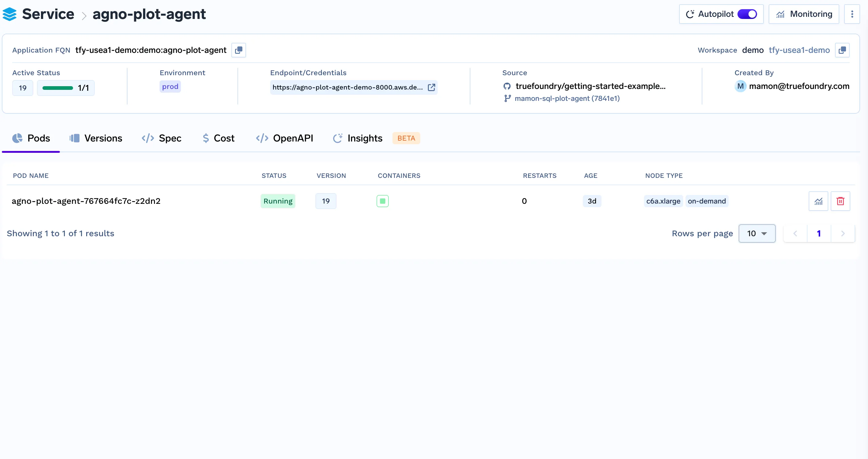Copy the Application FQN to clipboard
Image resolution: width=868 pixels, height=459 pixels.
[239, 50]
